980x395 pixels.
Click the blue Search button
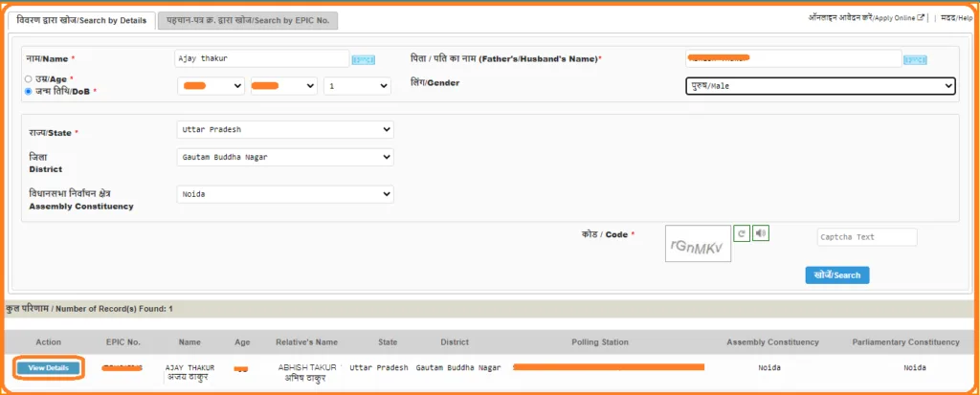[836, 275]
